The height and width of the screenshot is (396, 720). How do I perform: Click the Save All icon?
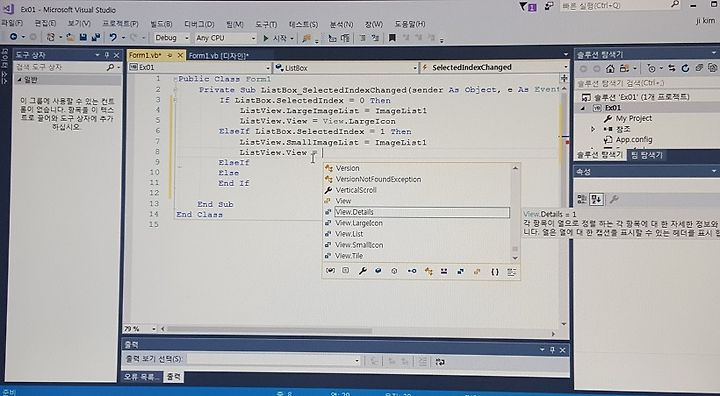coord(96,38)
